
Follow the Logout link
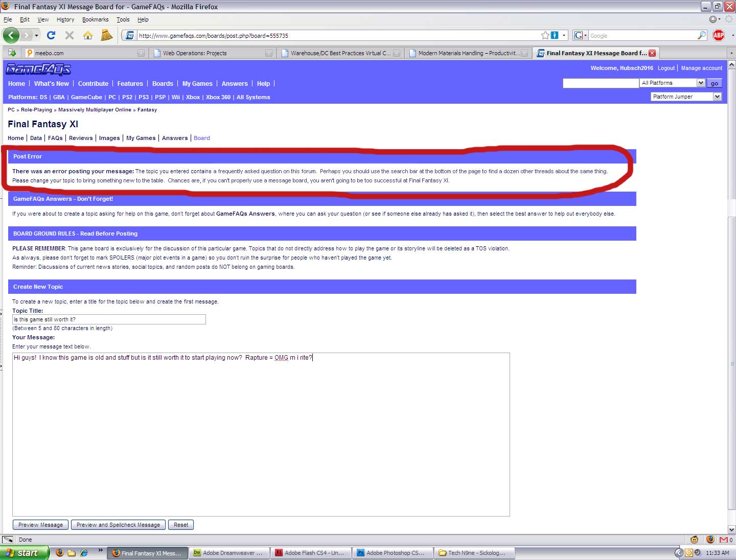(x=666, y=68)
